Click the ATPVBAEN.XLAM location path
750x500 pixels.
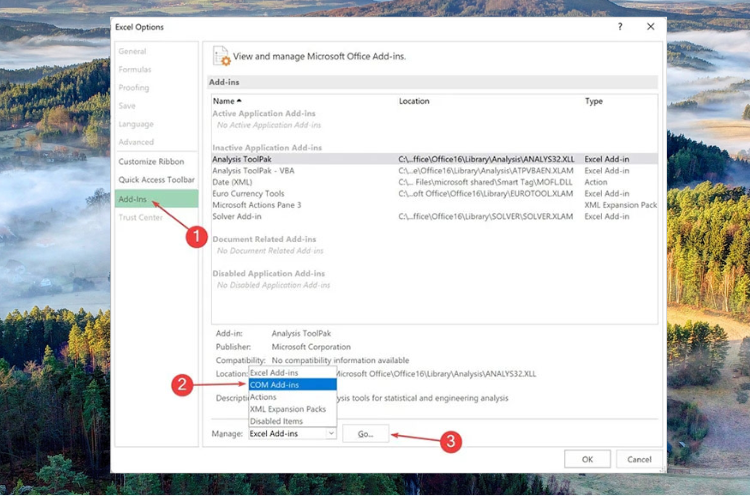pos(485,170)
